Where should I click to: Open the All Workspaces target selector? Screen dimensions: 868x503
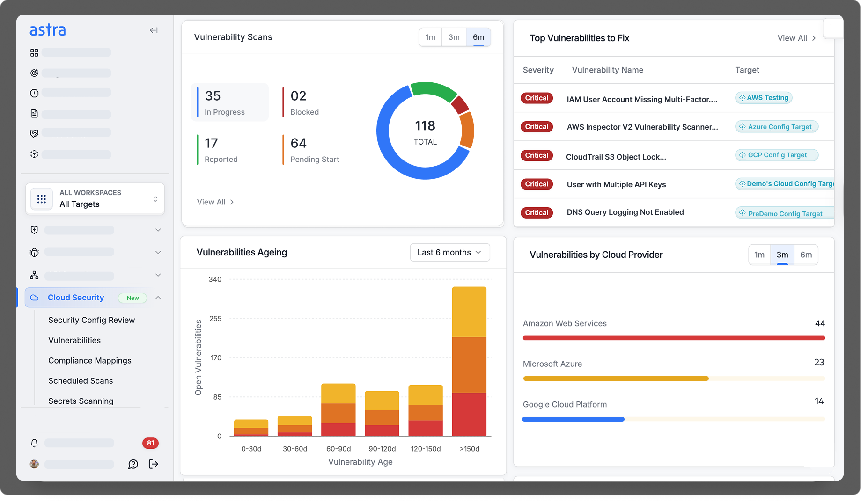[95, 199]
